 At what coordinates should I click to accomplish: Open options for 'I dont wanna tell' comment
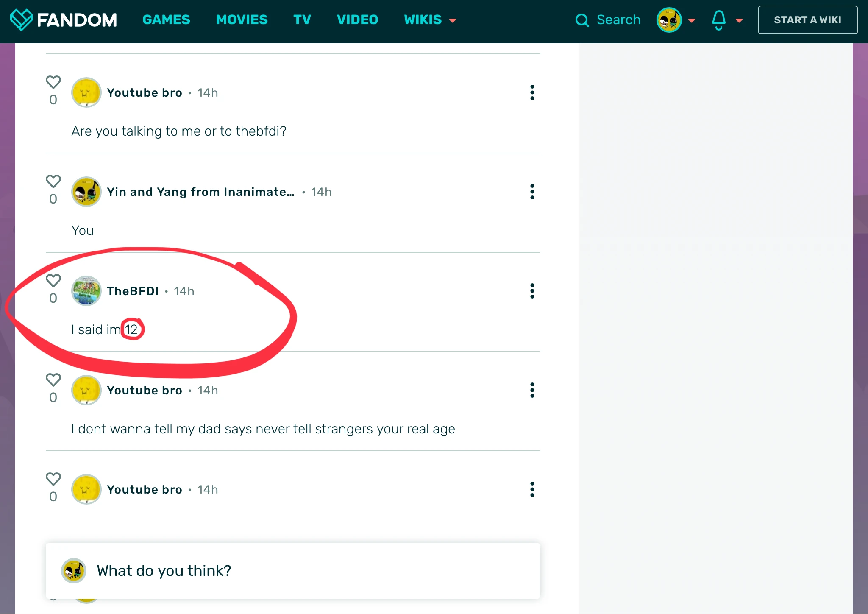click(532, 390)
